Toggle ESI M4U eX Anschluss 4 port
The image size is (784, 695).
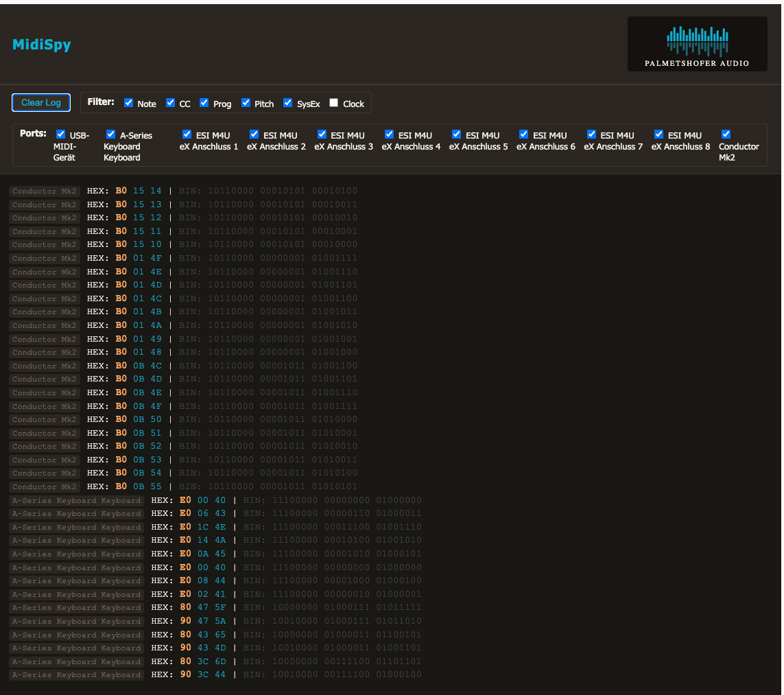pyautogui.click(x=389, y=134)
